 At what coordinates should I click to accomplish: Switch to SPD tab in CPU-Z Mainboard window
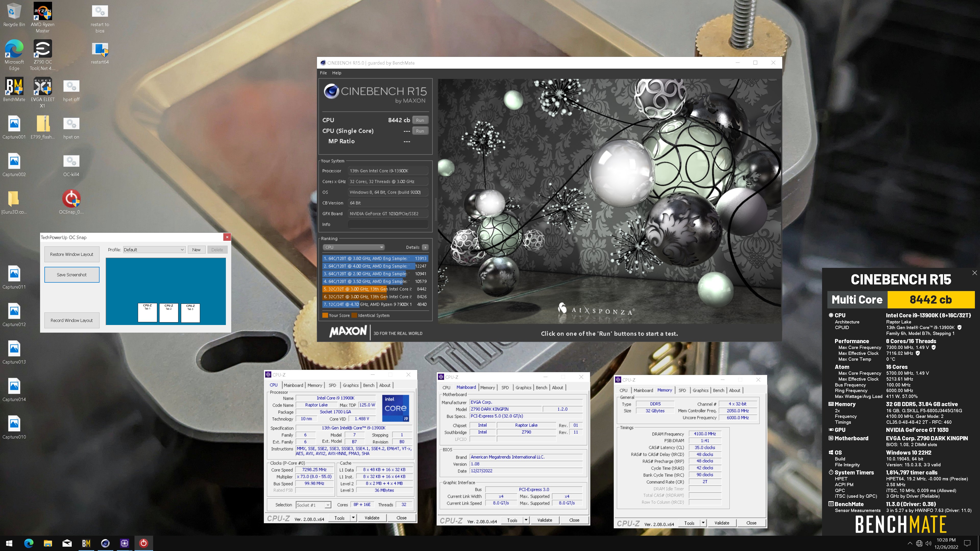point(505,387)
